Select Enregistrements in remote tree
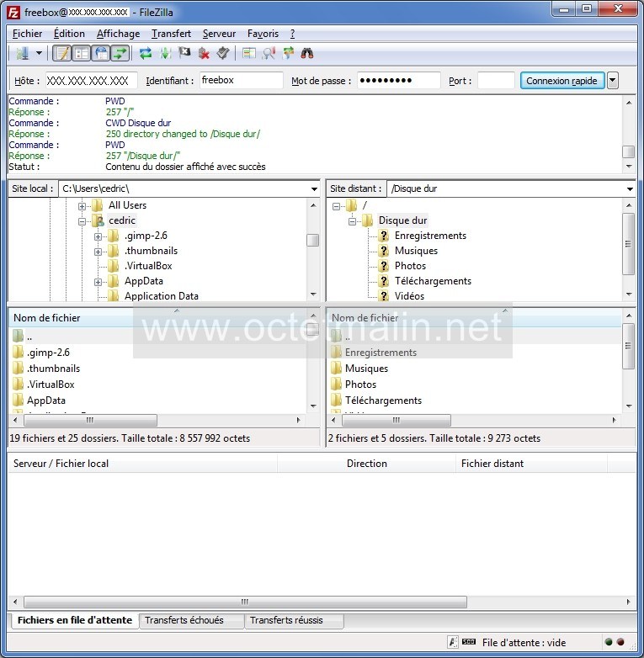Image resolution: width=644 pixels, height=658 pixels. coord(430,236)
